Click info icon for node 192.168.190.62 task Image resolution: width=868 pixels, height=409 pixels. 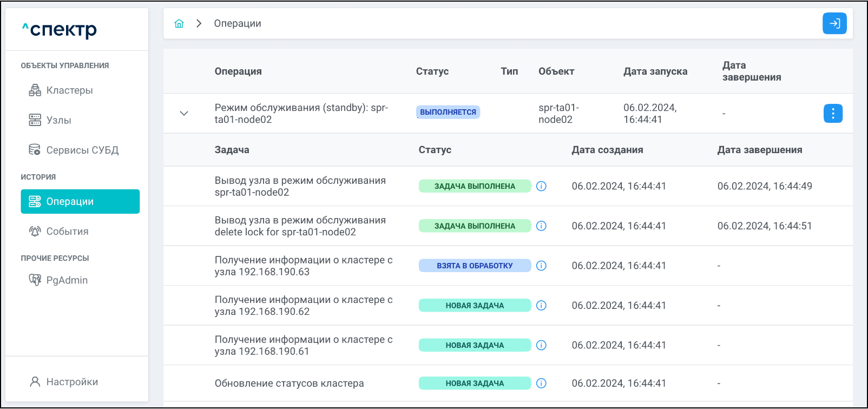pos(541,306)
